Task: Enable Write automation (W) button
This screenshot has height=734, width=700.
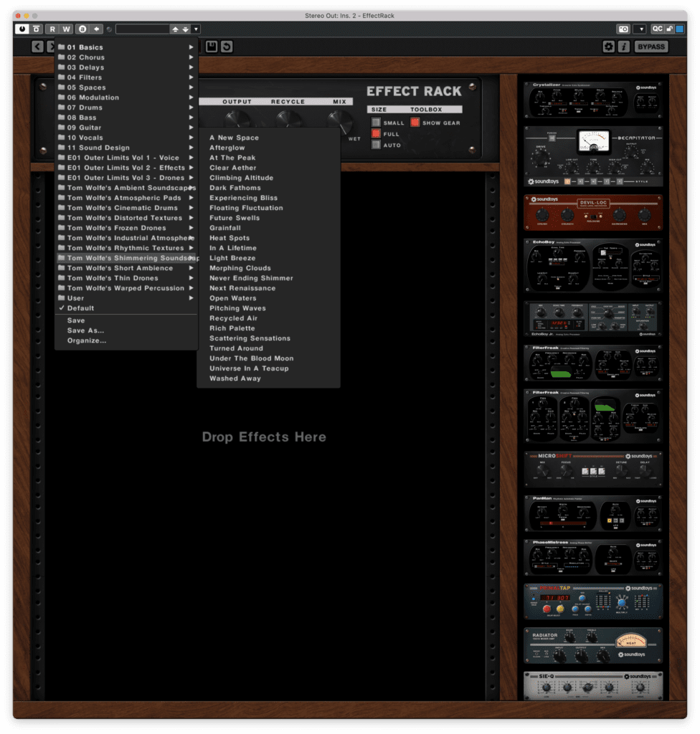Action: coord(67,29)
